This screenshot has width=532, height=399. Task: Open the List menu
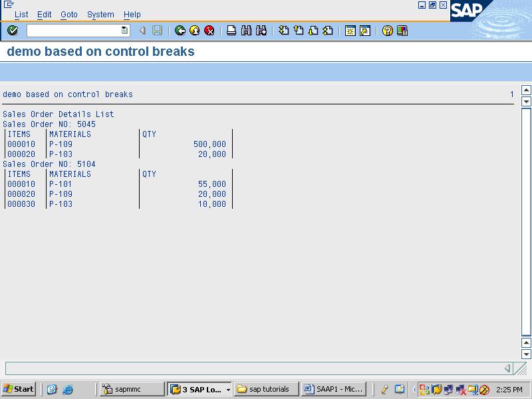pyautogui.click(x=21, y=14)
